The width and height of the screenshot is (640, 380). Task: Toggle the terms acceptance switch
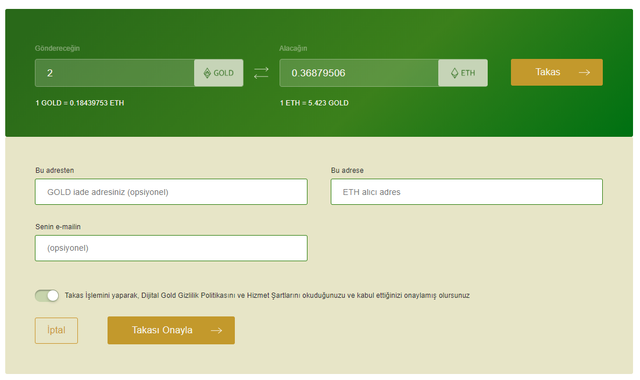click(47, 296)
